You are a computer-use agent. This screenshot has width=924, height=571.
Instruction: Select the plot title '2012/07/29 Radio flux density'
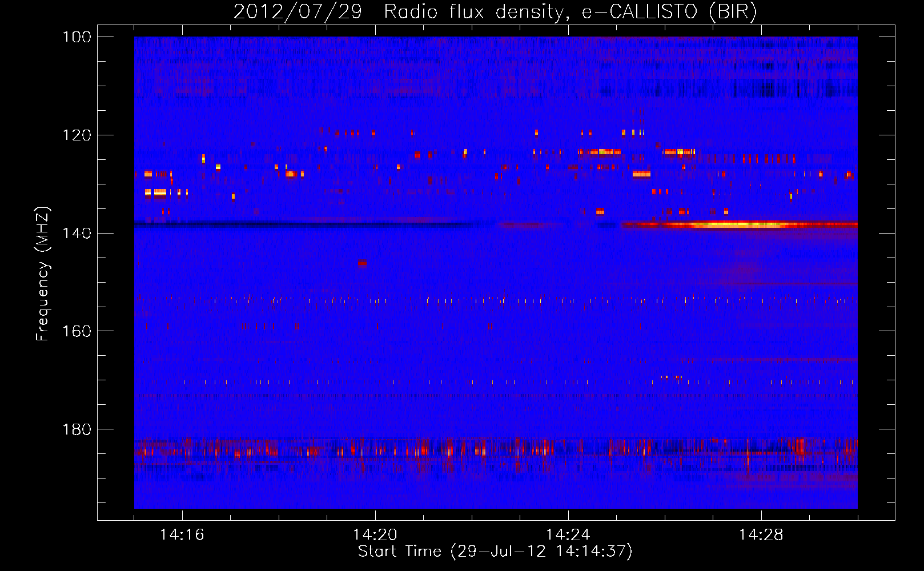(399, 12)
